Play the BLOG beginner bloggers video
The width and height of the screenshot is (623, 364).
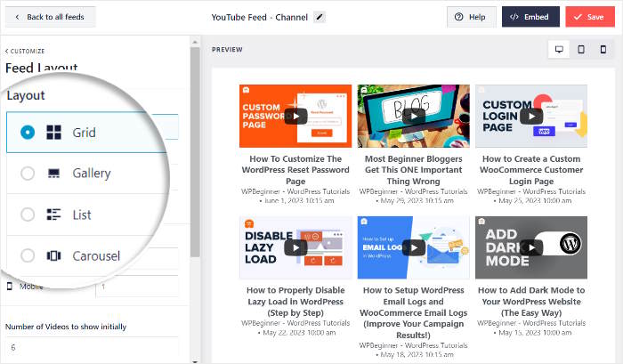pyautogui.click(x=414, y=116)
